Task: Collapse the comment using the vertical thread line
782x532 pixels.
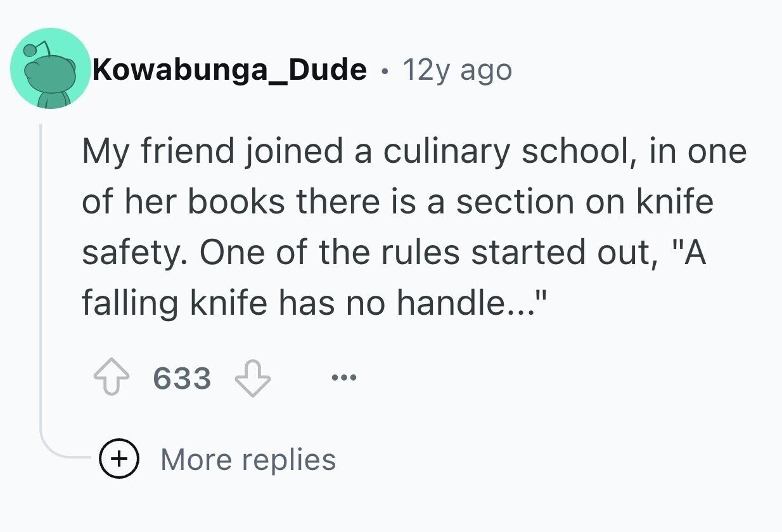Action: click(x=41, y=285)
